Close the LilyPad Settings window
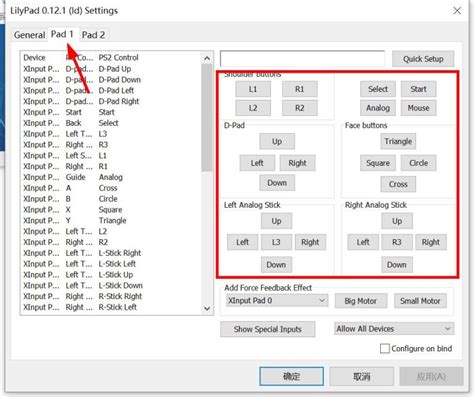The image size is (474, 397). 457,11
